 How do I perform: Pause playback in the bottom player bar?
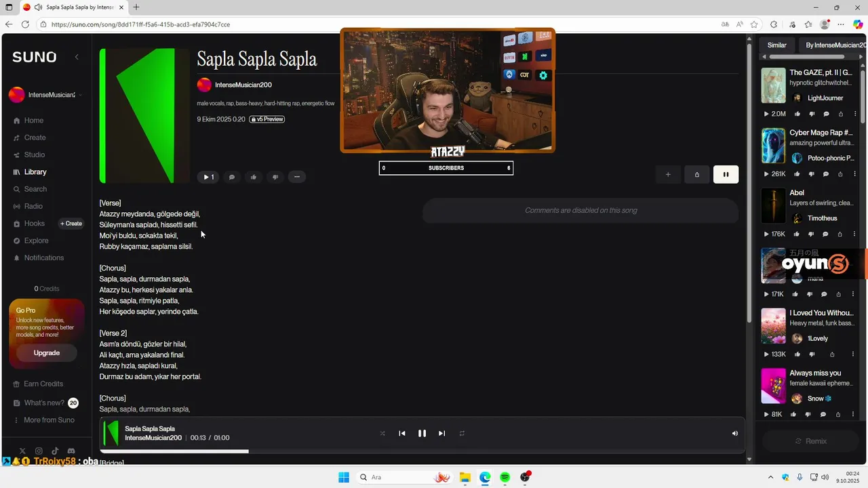(x=422, y=434)
